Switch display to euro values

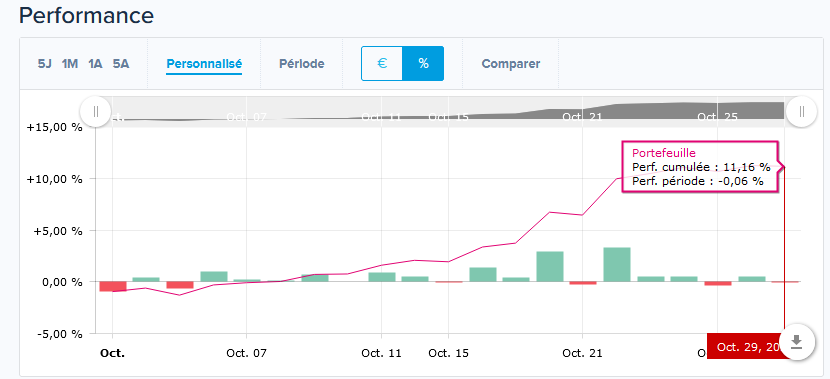click(382, 64)
